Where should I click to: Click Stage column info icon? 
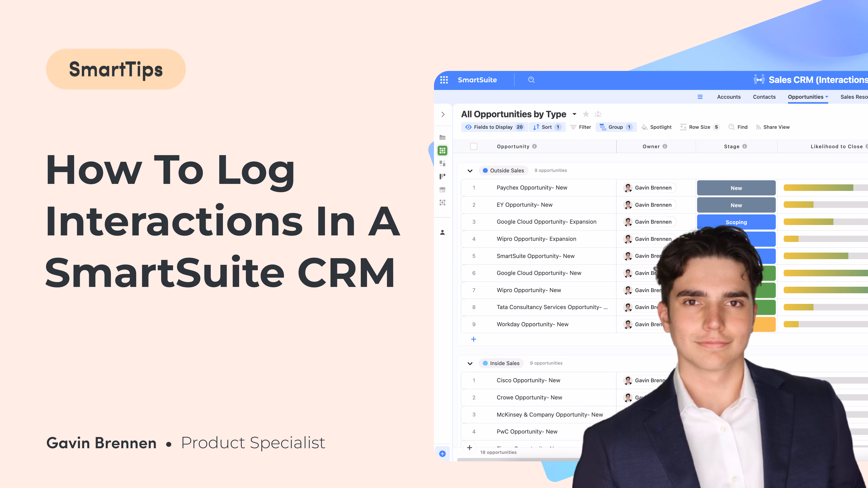point(745,146)
